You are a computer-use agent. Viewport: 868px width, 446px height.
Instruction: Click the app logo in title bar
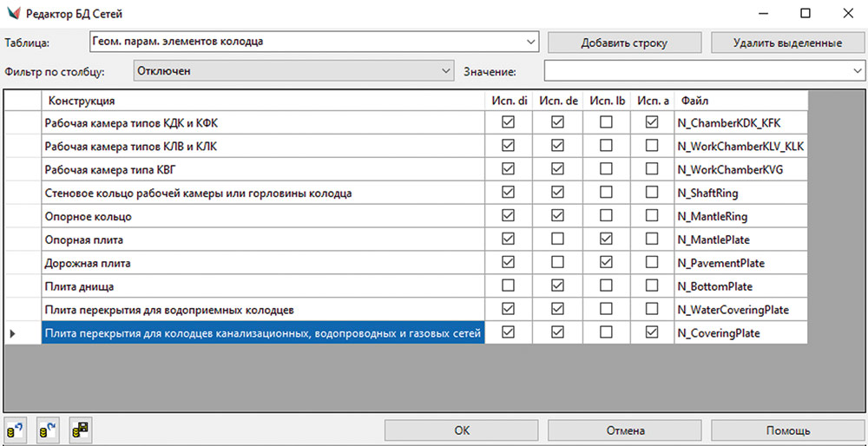pos(14,13)
